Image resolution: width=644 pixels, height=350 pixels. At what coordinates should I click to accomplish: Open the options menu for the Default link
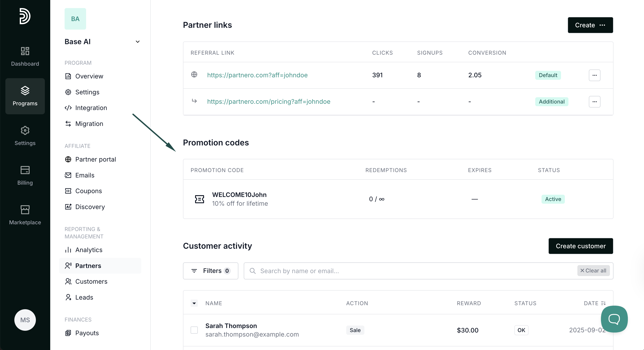pyautogui.click(x=594, y=75)
